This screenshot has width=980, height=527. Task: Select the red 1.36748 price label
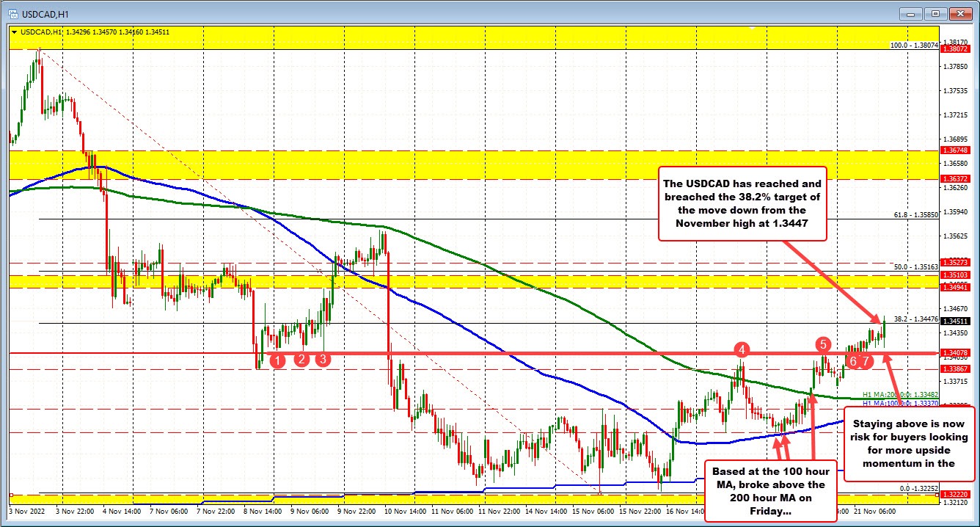coord(956,150)
